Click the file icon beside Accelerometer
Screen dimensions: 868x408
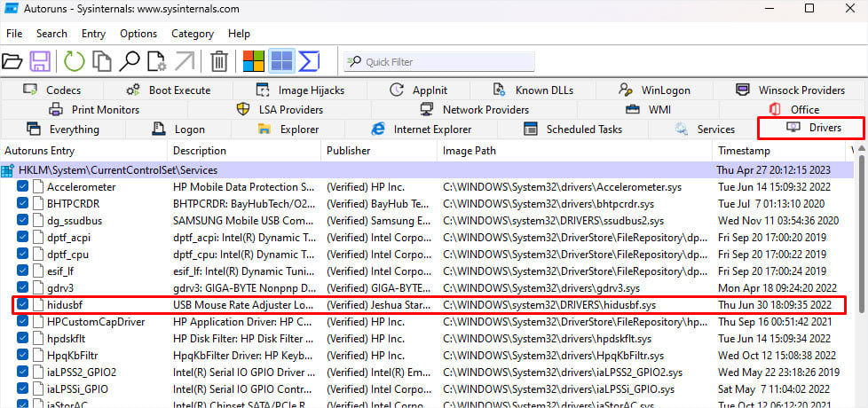[37, 187]
